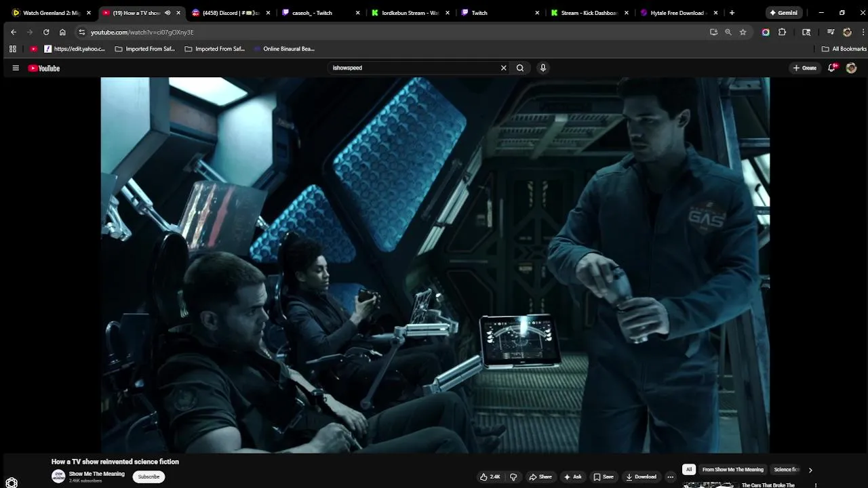Open the YouTube bookmark icon in bookmarks bar
Viewport: 868px width, 488px height.
34,49
